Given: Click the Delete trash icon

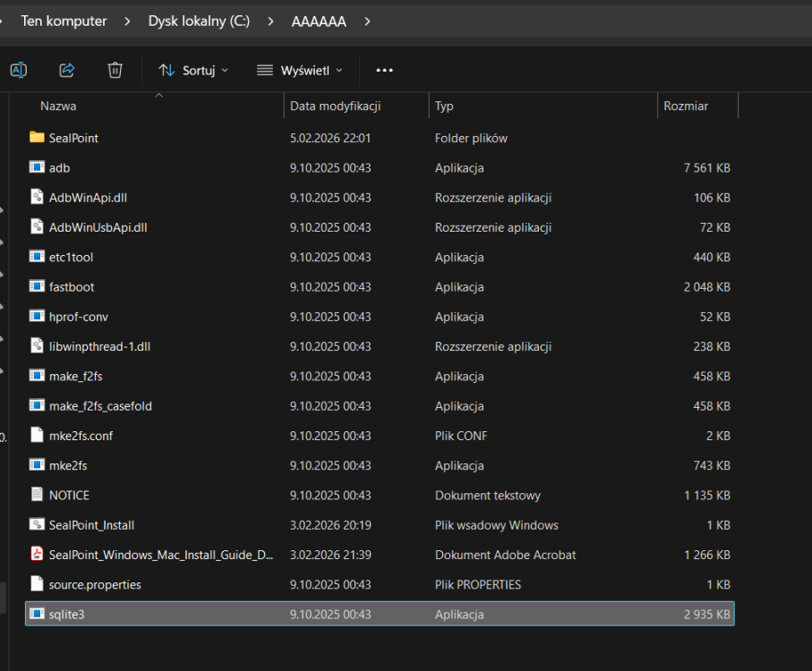Looking at the screenshot, I should (115, 70).
